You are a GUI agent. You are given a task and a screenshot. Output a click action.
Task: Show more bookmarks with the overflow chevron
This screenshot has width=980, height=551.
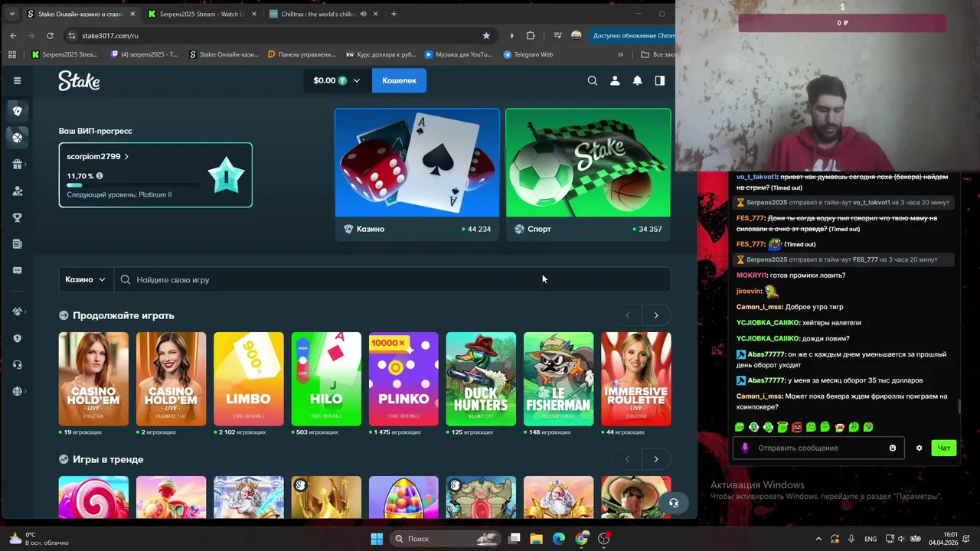(x=620, y=54)
